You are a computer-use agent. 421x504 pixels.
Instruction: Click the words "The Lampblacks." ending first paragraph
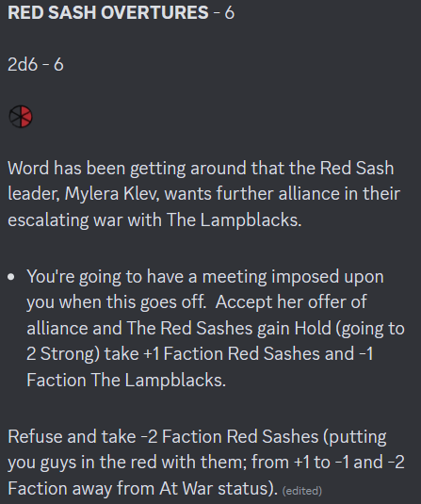234,220
